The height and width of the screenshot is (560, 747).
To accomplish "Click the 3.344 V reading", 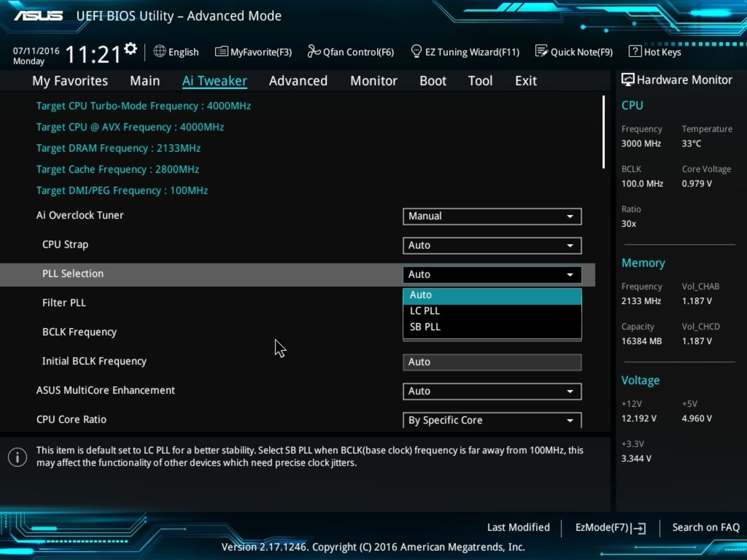I will [x=636, y=458].
